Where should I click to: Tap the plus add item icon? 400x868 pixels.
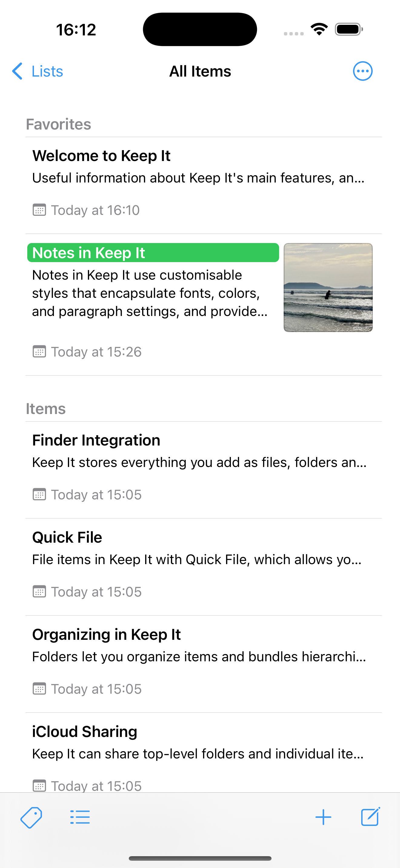[323, 817]
